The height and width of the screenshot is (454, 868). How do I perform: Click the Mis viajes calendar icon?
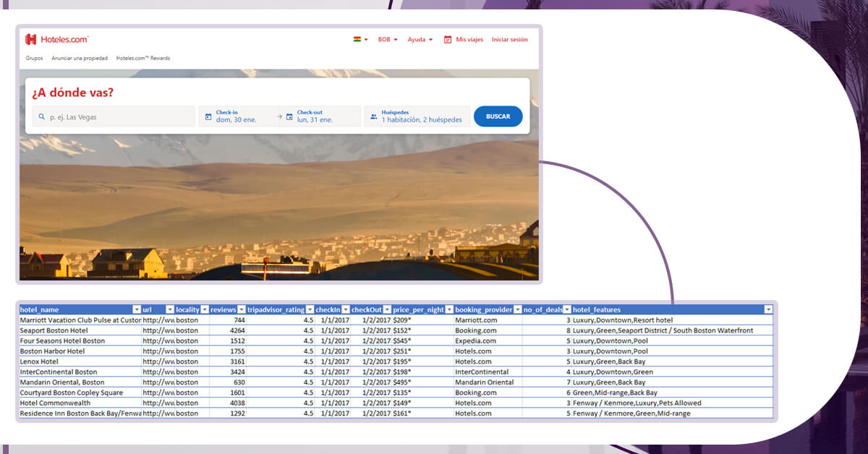[448, 40]
